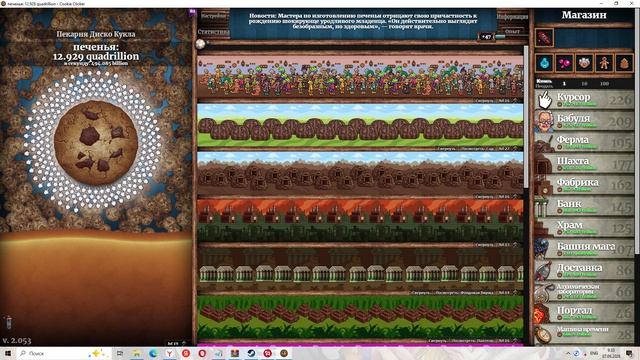Click the big chocolate chip cookie
This screenshot has width=640, height=360.
[x=96, y=143]
